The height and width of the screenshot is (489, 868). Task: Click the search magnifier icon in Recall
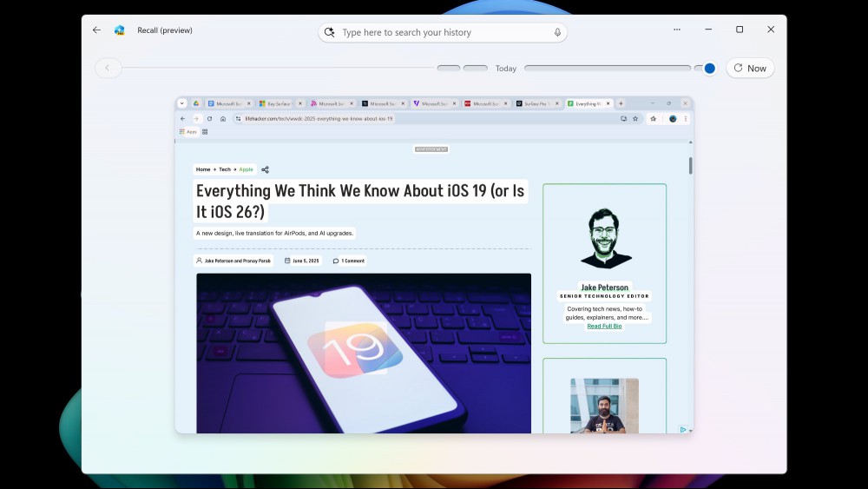tap(329, 32)
